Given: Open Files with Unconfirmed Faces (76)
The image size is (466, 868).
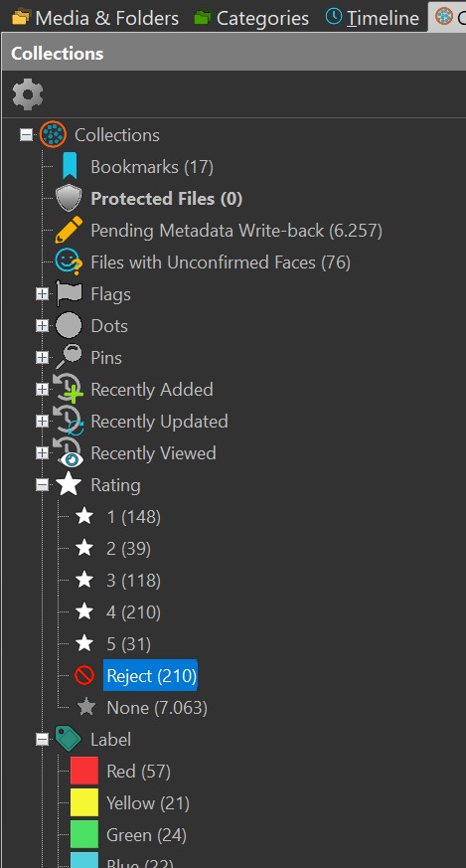Looking at the screenshot, I should [x=221, y=261].
